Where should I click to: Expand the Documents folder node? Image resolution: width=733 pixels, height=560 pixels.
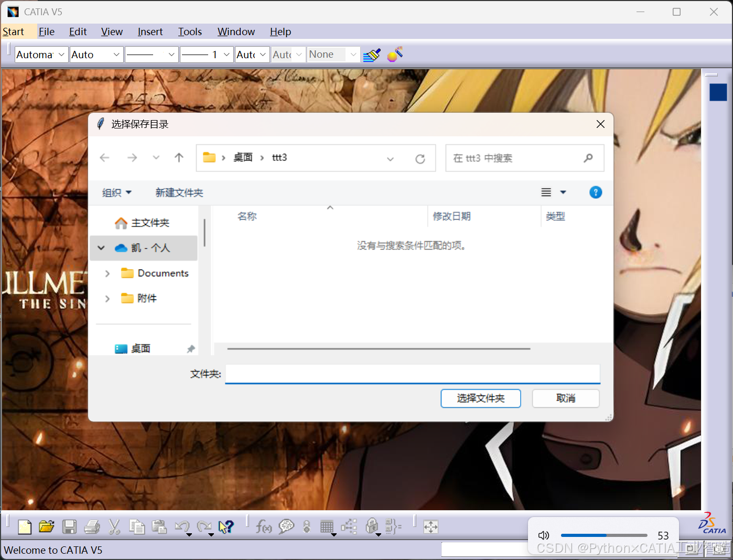pos(107,273)
